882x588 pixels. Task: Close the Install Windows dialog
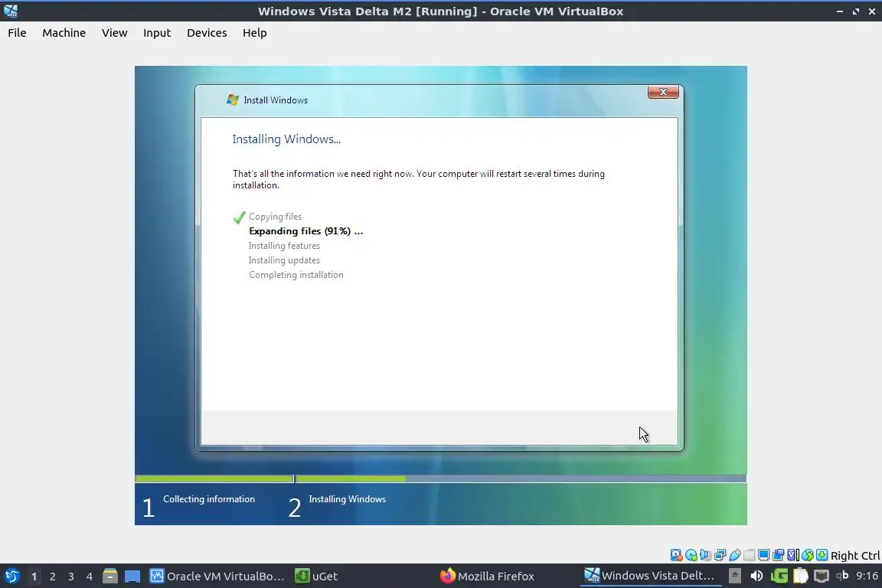pos(662,92)
